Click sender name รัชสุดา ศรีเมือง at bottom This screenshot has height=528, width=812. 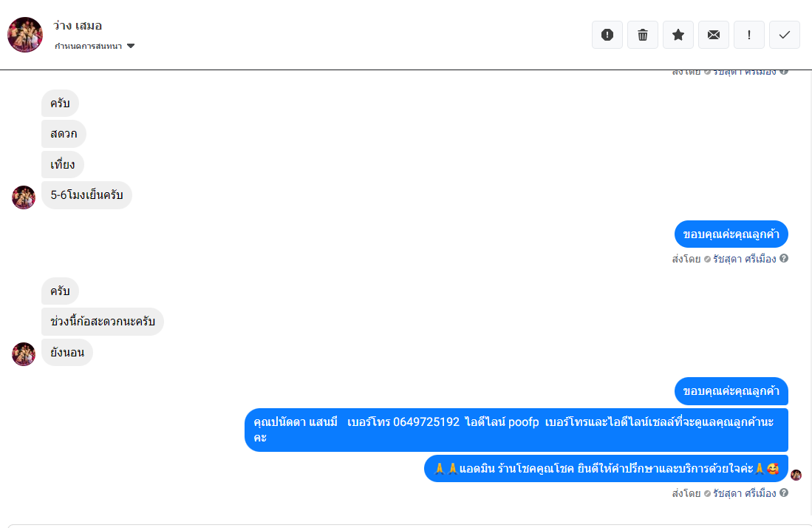coord(744,493)
